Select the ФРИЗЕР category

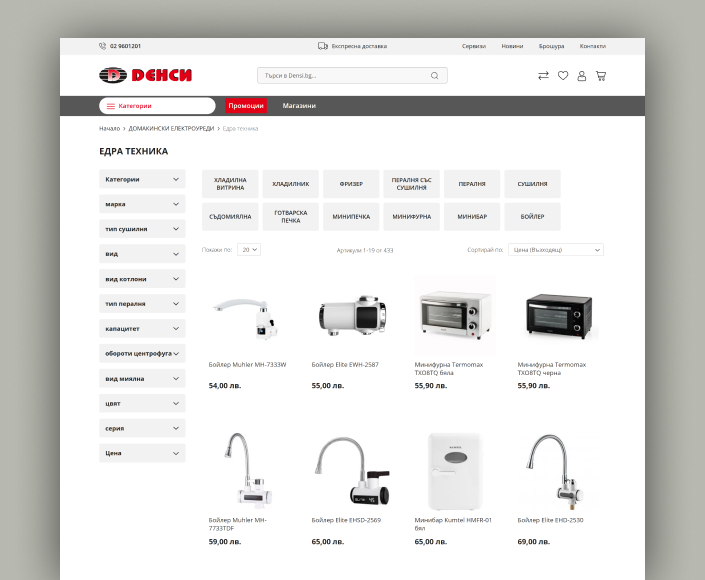pyautogui.click(x=351, y=184)
